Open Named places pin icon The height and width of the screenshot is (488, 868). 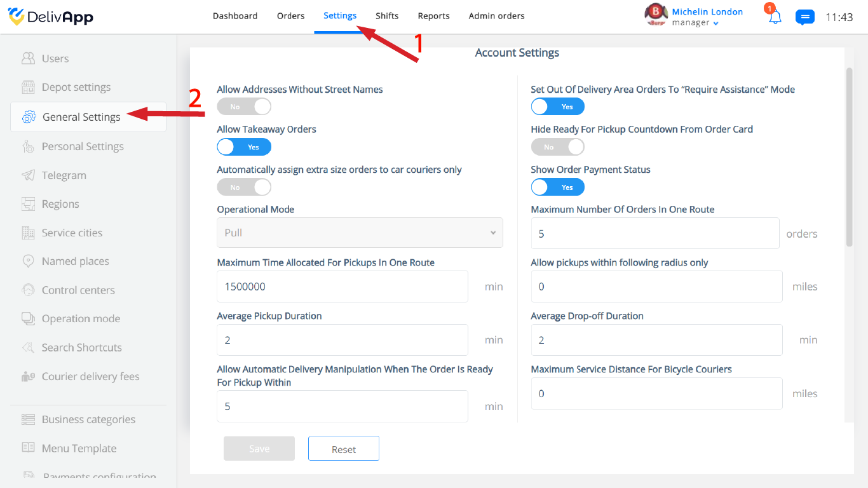point(28,261)
